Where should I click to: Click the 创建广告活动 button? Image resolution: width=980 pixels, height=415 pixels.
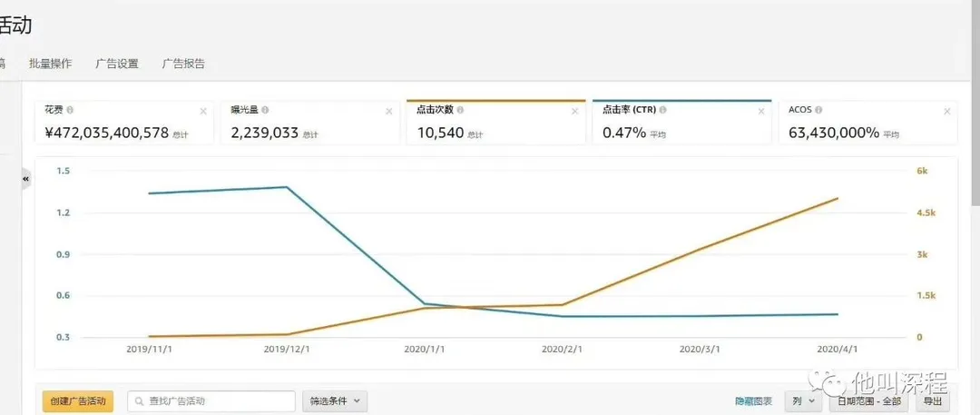78,401
